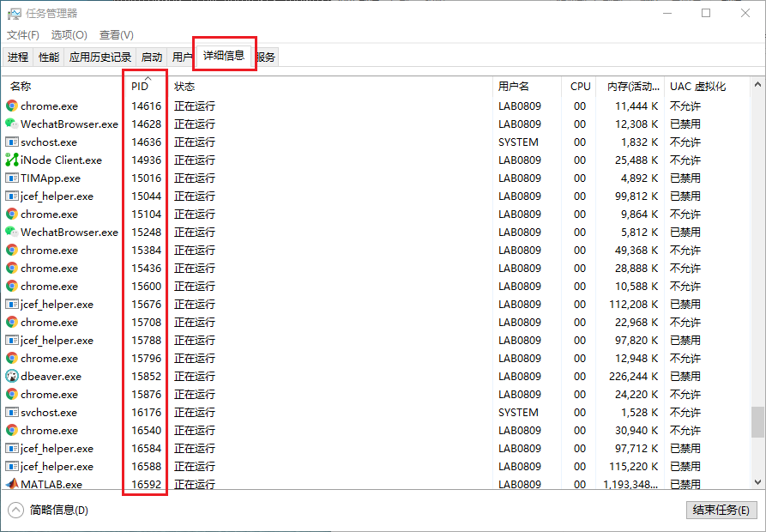
Task: Click the vertical scrollbar thumb
Action: click(x=757, y=422)
